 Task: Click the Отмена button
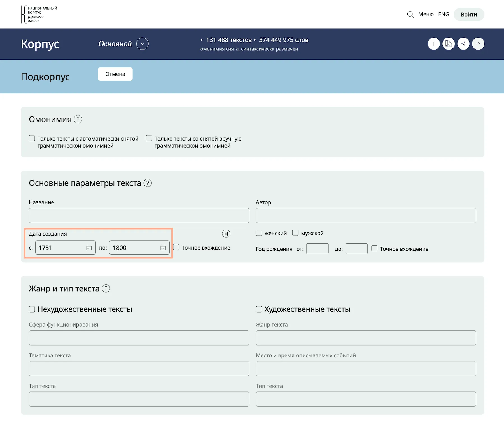pos(115,74)
